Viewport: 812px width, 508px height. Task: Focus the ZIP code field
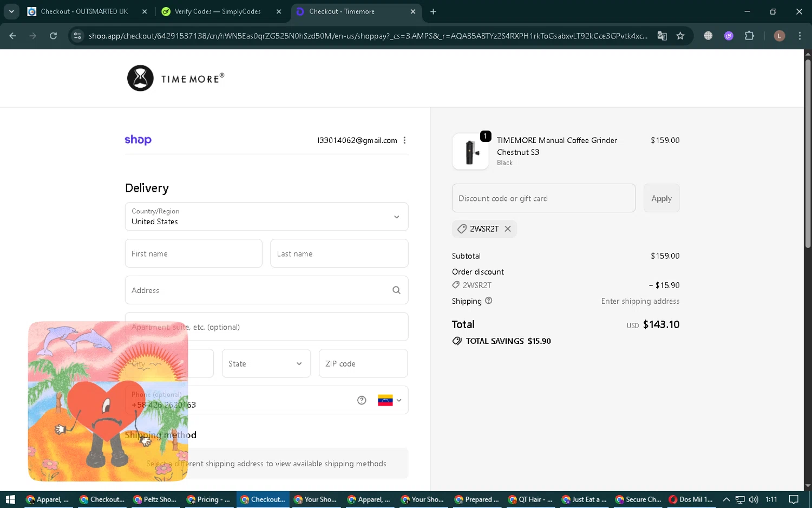click(363, 363)
